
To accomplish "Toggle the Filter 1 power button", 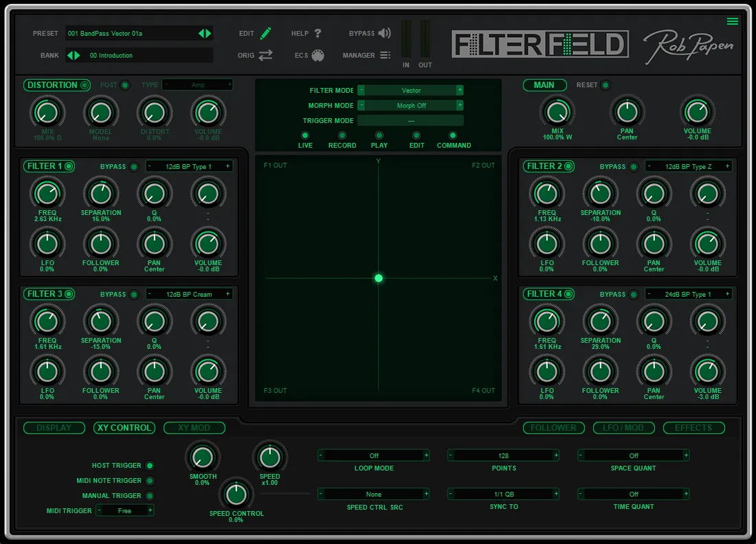I will tap(69, 166).
